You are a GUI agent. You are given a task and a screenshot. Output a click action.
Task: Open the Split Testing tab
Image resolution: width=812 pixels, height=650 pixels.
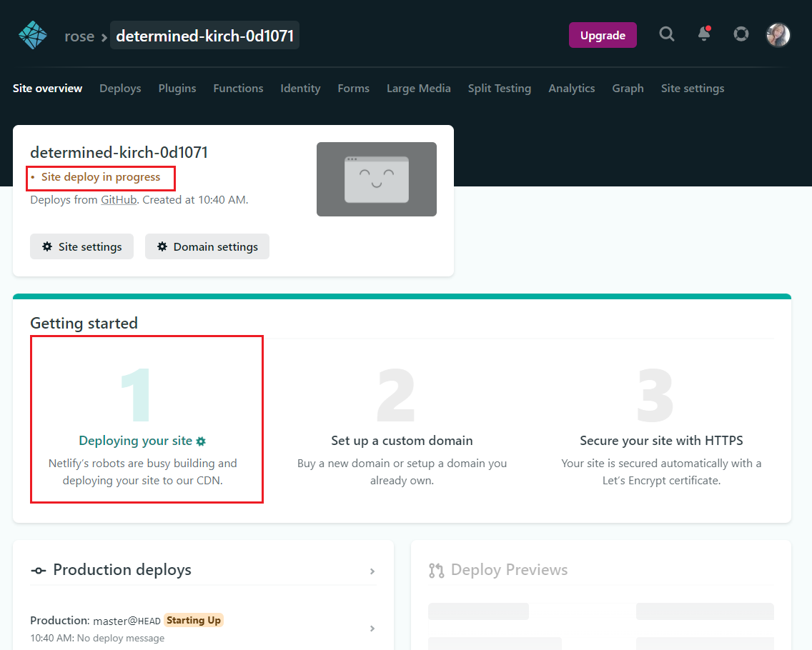pyautogui.click(x=500, y=89)
